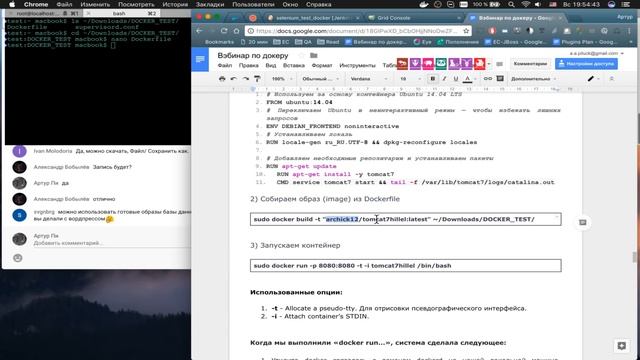Activate the paint format tool
Viewport: 640px width, 360px height.
257,79
